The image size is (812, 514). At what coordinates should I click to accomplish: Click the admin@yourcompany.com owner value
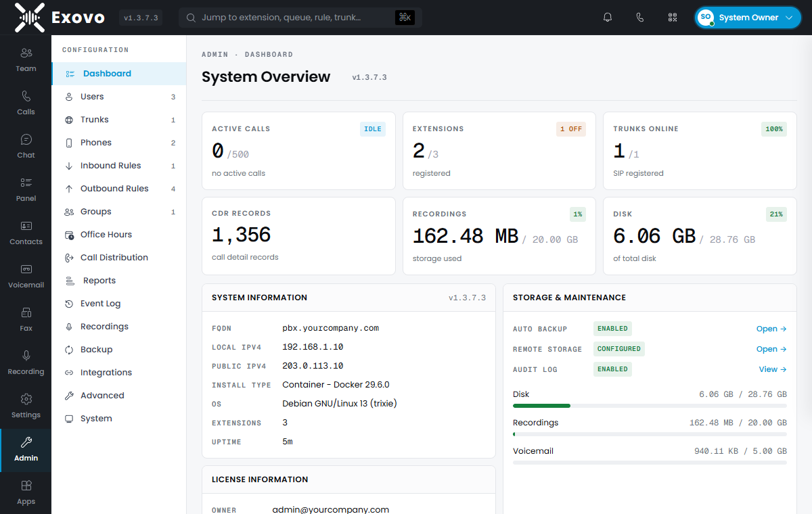[x=331, y=510]
